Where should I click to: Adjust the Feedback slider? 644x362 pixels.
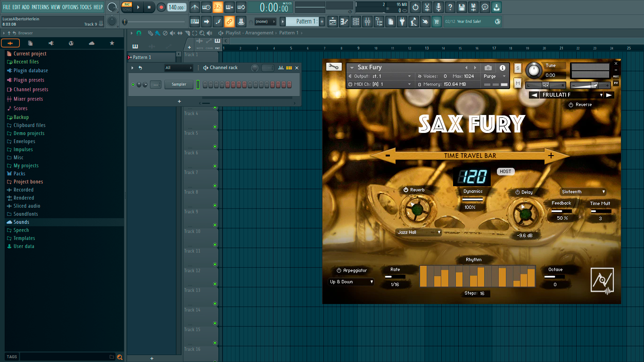point(561,211)
